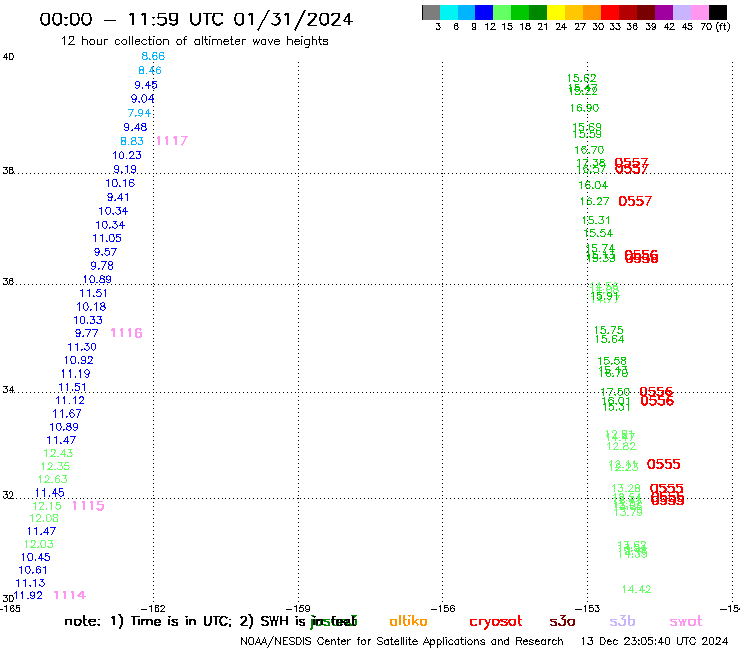Click the red 'cryosat' legend label

click(x=496, y=621)
